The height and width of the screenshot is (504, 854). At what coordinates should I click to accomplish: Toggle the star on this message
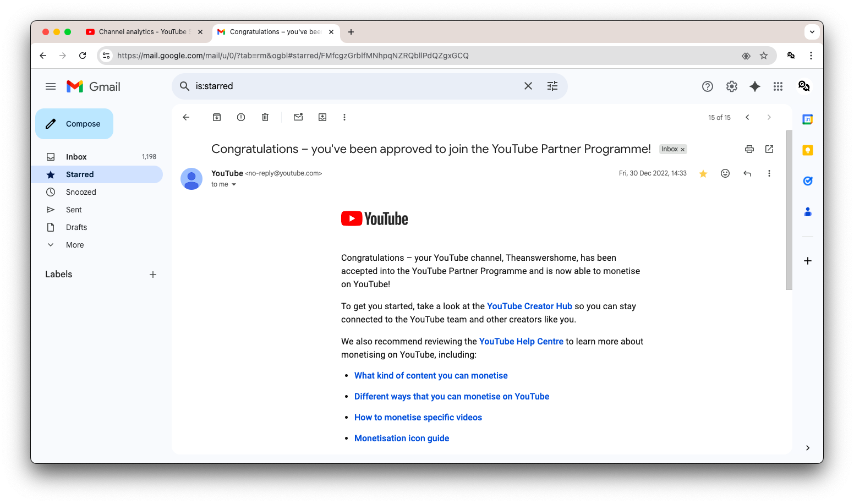click(x=703, y=174)
